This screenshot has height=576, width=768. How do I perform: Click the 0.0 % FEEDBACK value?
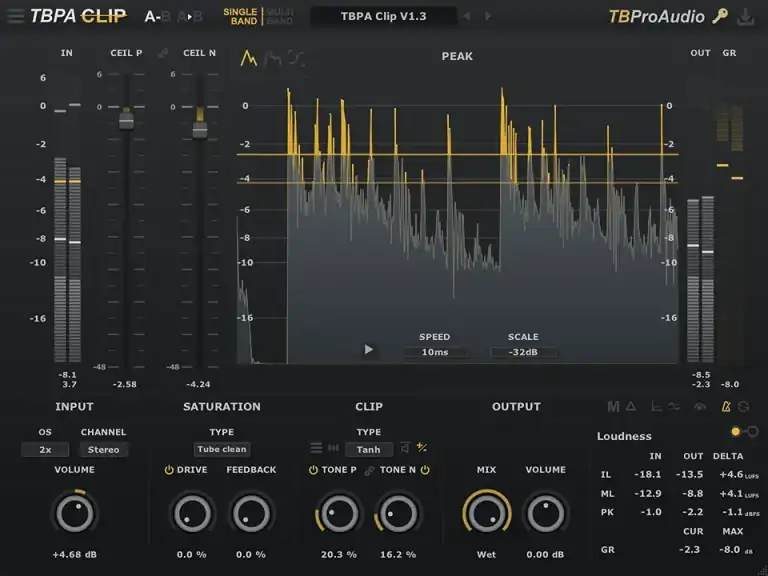click(x=251, y=554)
